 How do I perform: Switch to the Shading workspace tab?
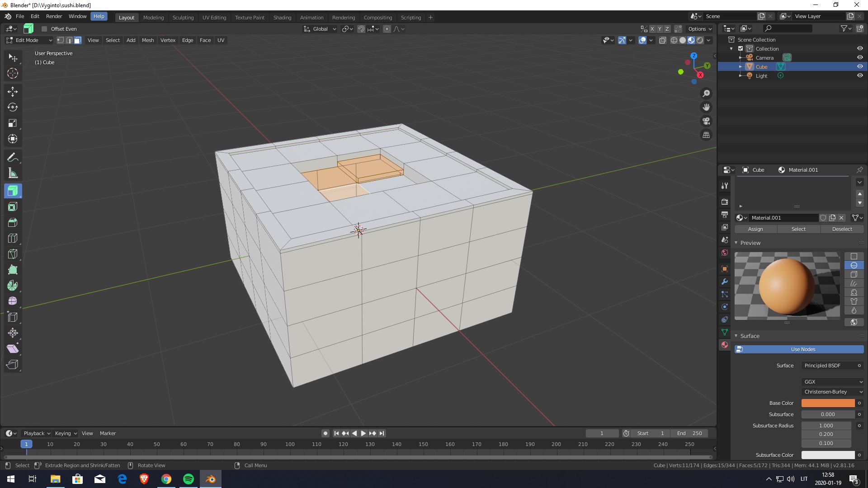tap(282, 18)
